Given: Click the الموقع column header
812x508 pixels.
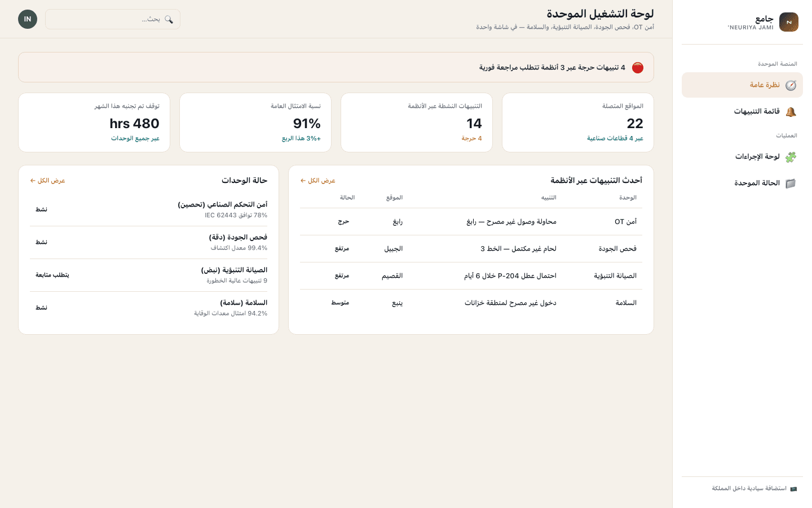Looking at the screenshot, I should (x=394, y=198).
